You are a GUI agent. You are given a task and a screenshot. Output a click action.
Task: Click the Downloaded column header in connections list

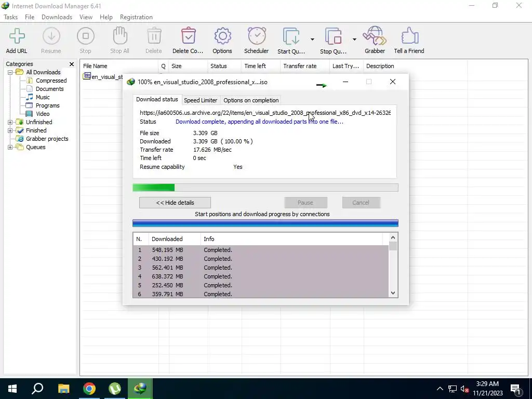pyautogui.click(x=175, y=239)
